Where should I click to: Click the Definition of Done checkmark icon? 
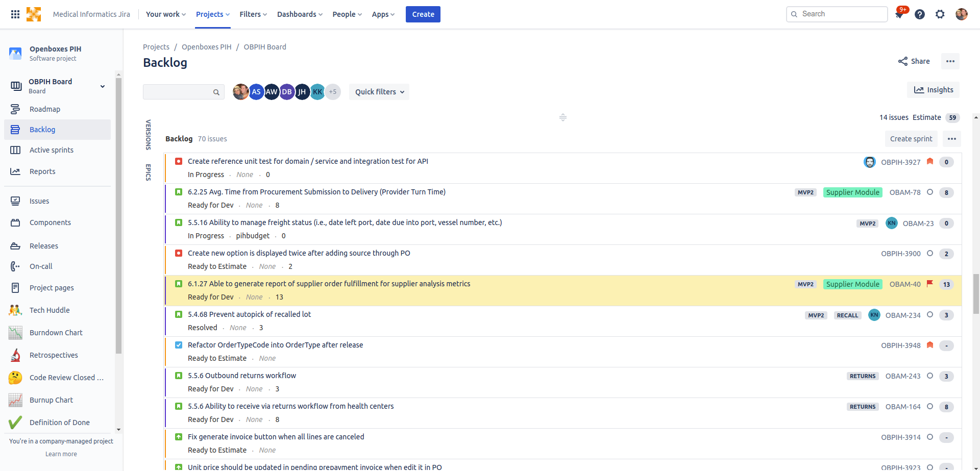[15, 423]
